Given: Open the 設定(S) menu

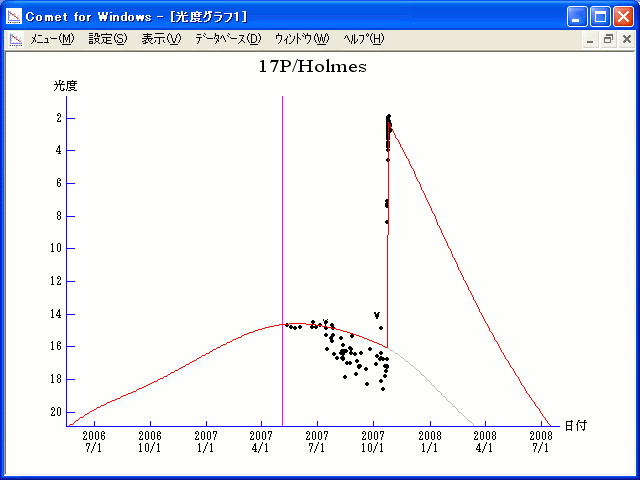Looking at the screenshot, I should (108, 39).
